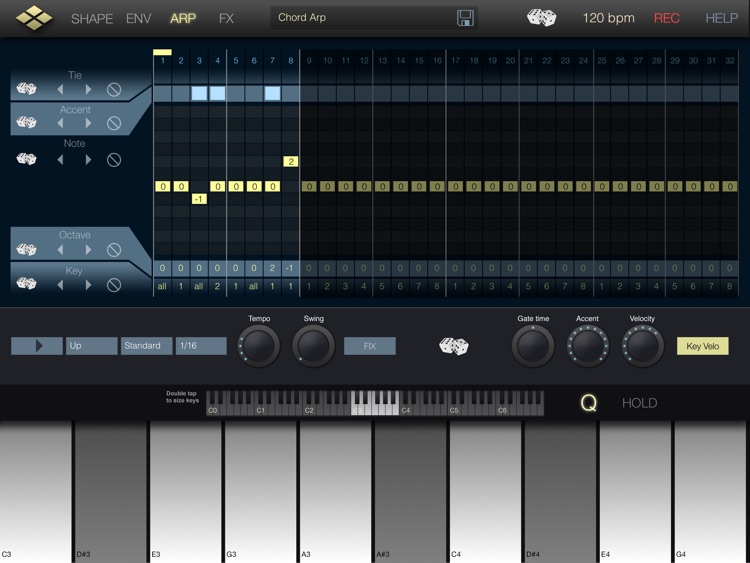Switch to the SHAPE tab
The image size is (750, 563).
point(92,19)
